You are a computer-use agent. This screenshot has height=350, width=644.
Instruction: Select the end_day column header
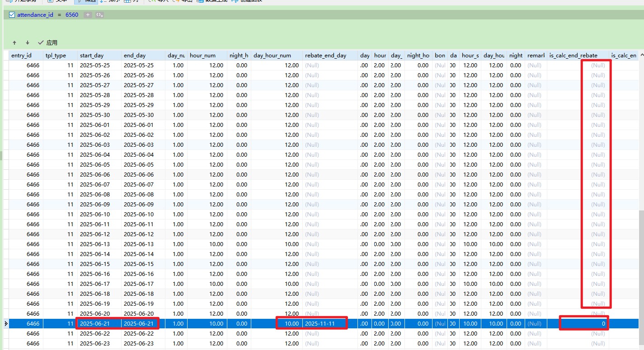pos(143,55)
